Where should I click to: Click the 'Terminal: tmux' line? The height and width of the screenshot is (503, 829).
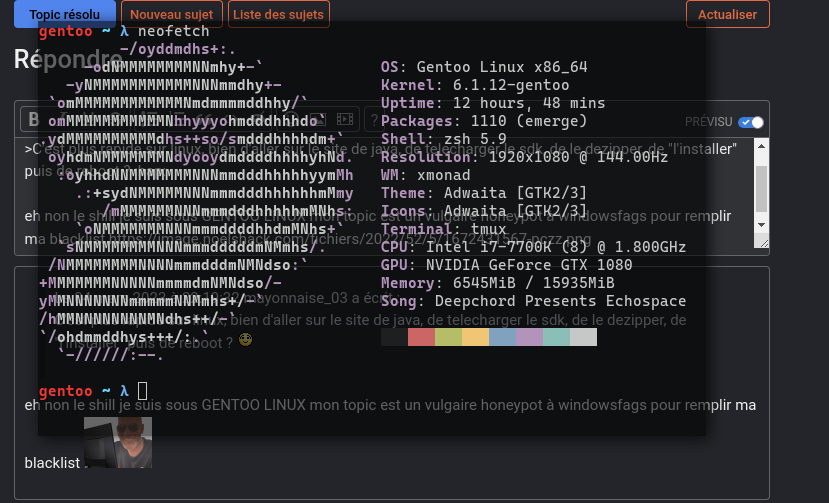pyautogui.click(x=443, y=229)
